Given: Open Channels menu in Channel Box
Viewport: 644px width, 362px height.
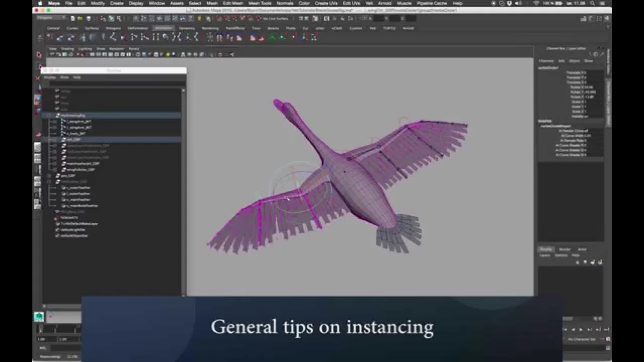Looking at the screenshot, I should tap(546, 61).
